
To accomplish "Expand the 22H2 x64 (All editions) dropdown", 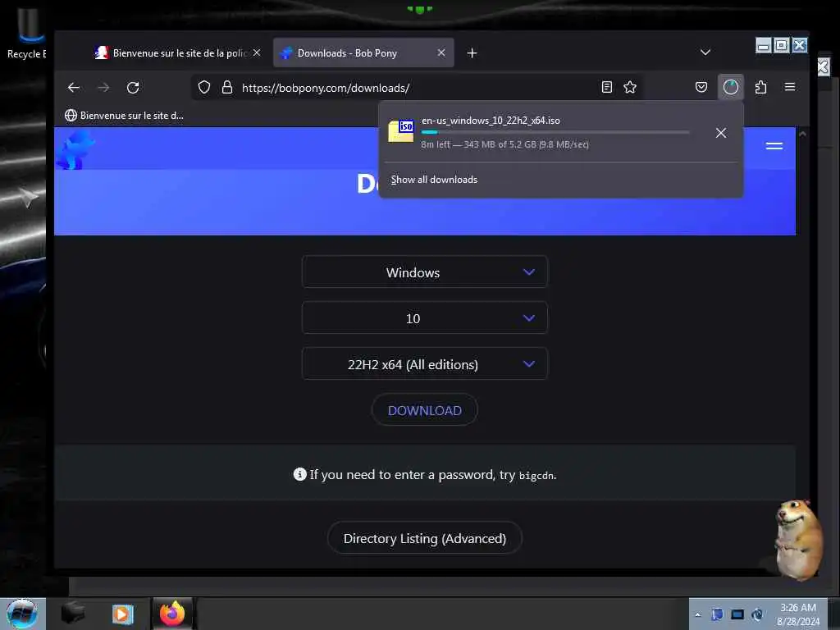I will tap(425, 364).
